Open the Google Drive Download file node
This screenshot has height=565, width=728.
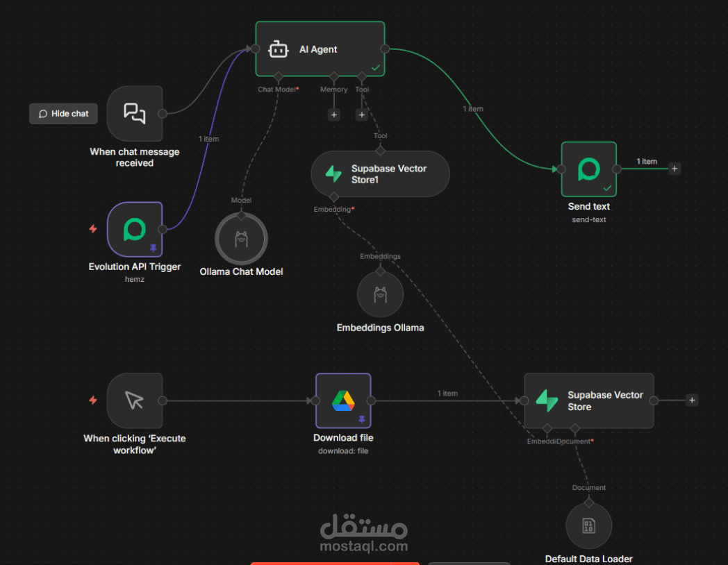(x=343, y=400)
